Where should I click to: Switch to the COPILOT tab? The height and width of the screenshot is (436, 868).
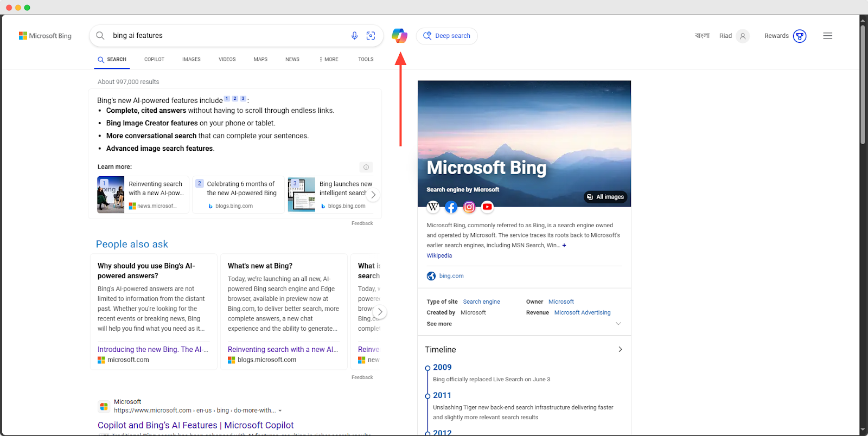pyautogui.click(x=154, y=59)
